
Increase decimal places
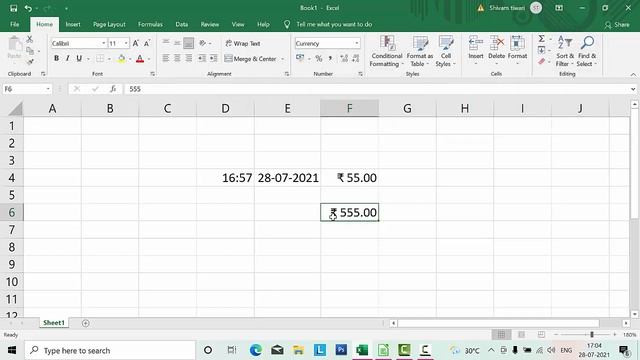[344, 59]
